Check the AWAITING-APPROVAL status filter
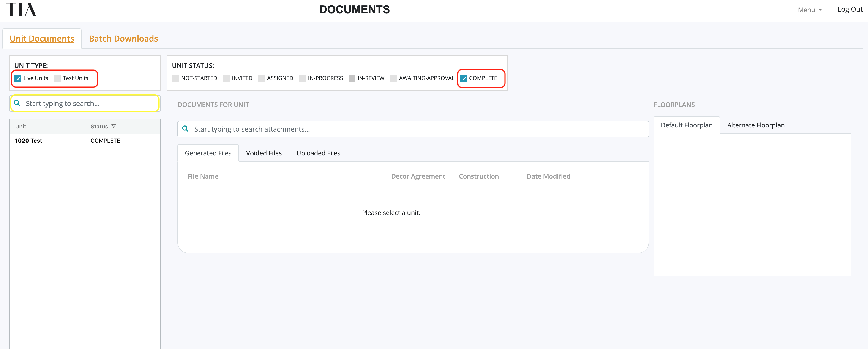The width and height of the screenshot is (868, 349). pos(393,78)
